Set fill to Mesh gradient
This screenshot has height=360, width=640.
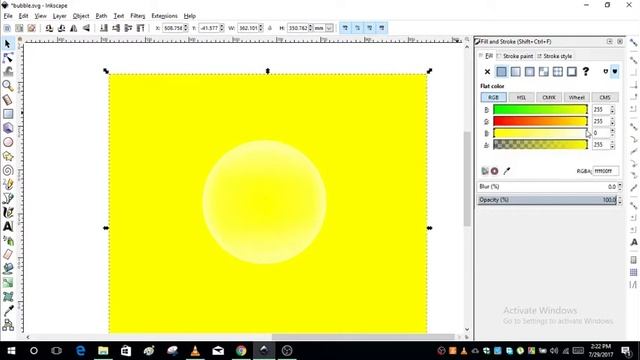pyautogui.click(x=544, y=72)
